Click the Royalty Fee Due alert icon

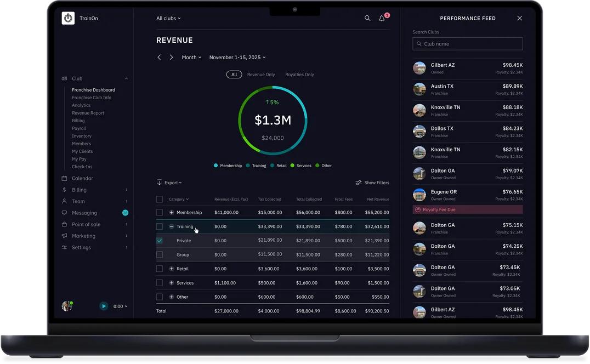(418, 209)
